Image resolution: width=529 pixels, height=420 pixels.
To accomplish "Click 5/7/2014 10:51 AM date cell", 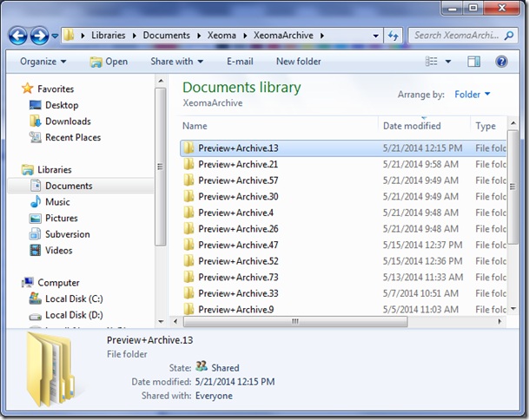I will [x=420, y=293].
